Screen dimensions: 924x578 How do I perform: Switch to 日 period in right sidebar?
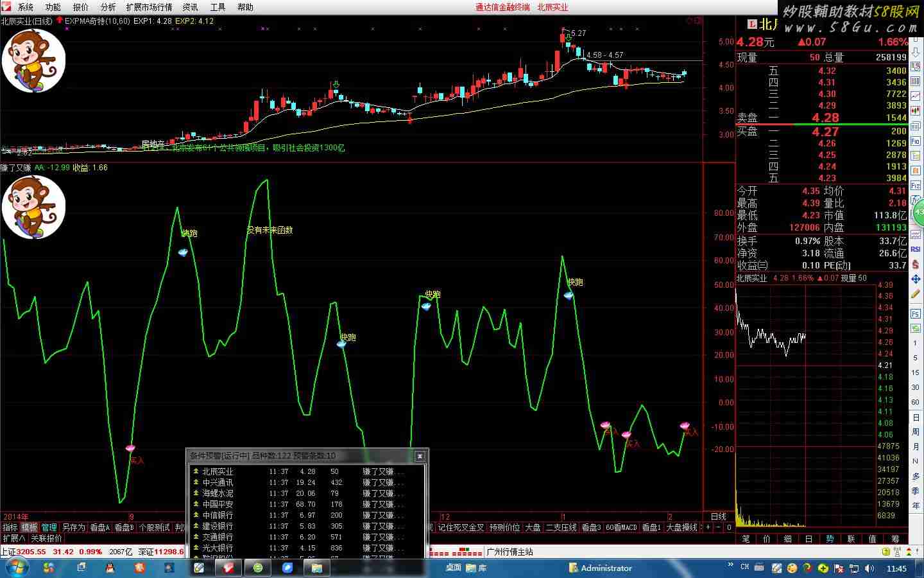click(x=916, y=417)
